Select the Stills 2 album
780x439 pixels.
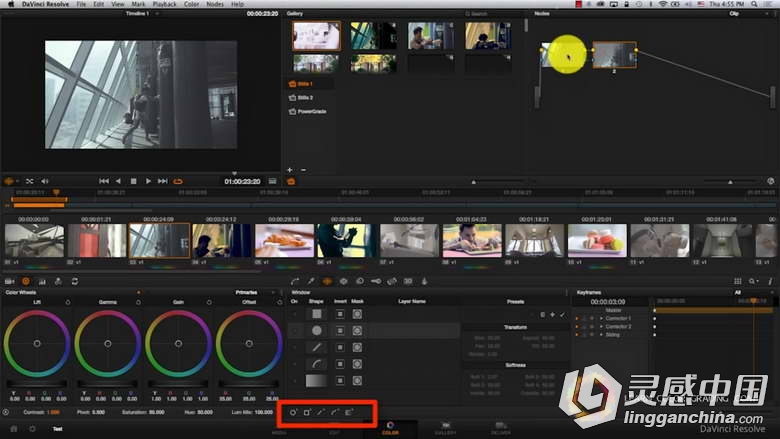pos(301,97)
